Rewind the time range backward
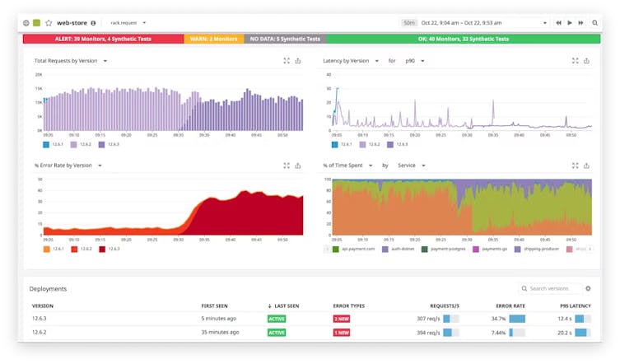The image size is (620, 364). [x=559, y=23]
